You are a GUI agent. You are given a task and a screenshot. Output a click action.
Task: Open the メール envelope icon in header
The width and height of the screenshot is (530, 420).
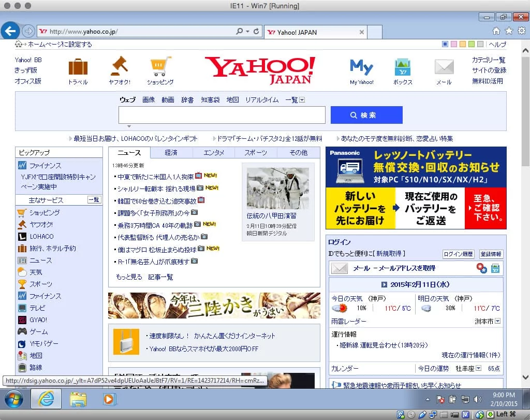444,67
